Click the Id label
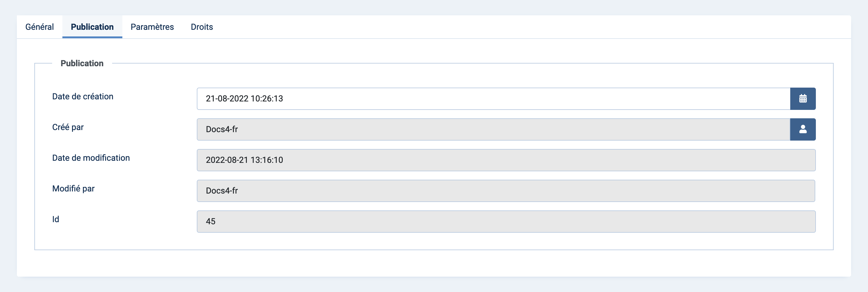The image size is (868, 292). (55, 219)
